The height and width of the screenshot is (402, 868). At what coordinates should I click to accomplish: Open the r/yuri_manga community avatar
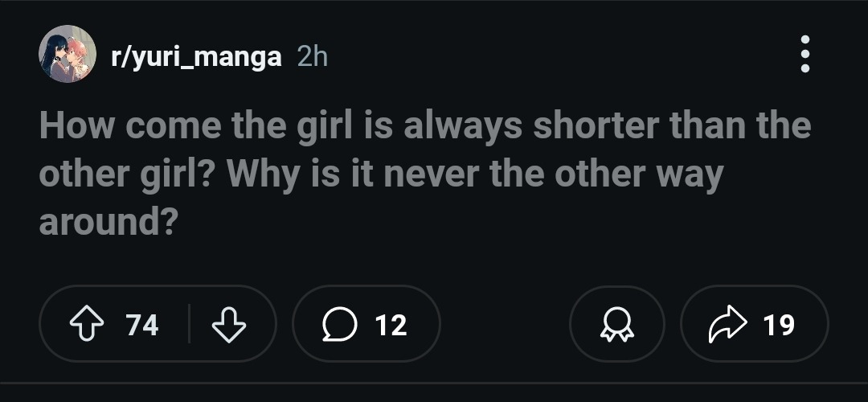(x=68, y=55)
